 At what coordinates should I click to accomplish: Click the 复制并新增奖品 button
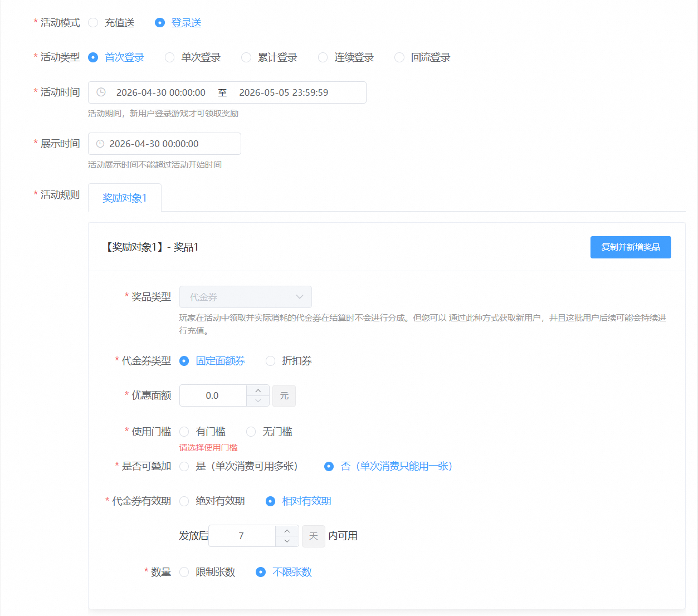coord(630,247)
